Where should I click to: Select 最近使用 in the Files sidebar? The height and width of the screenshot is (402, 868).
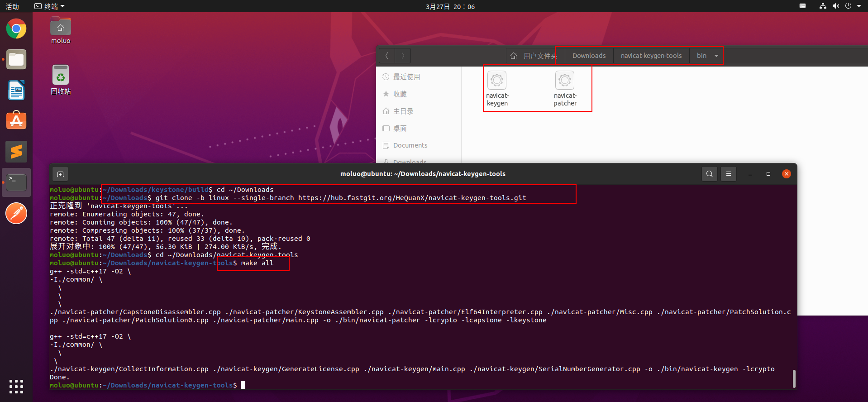(x=419, y=77)
